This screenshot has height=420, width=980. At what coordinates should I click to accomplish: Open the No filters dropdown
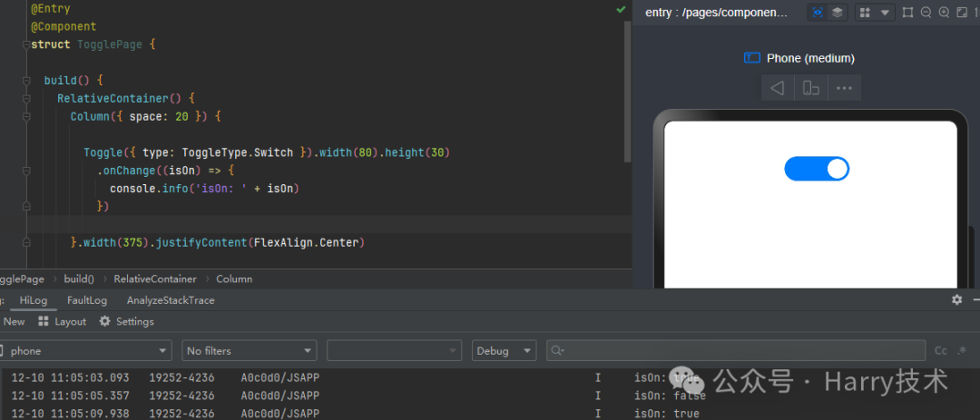[250, 351]
